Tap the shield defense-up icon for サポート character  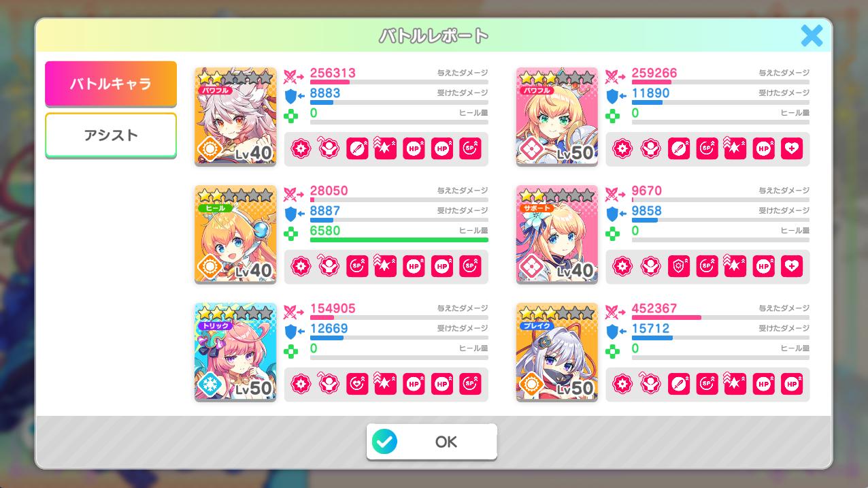(679, 266)
